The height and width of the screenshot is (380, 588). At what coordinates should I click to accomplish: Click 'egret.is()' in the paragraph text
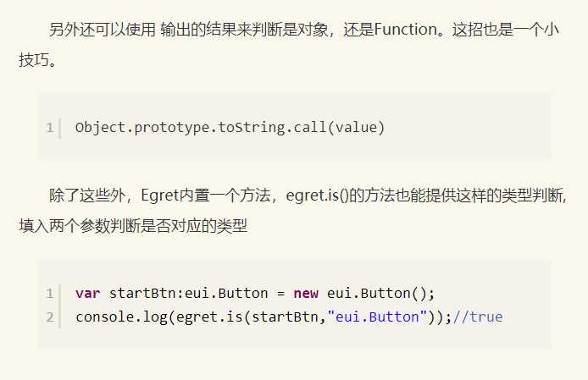click(317, 196)
